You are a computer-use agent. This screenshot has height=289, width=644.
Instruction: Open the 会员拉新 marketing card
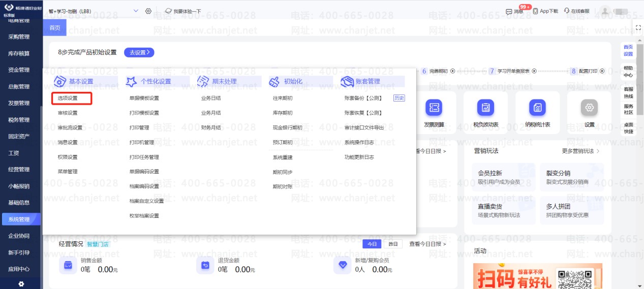[503, 177]
